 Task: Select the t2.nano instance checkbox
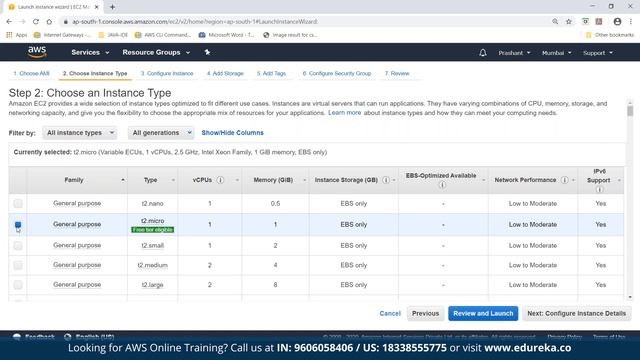point(18,203)
